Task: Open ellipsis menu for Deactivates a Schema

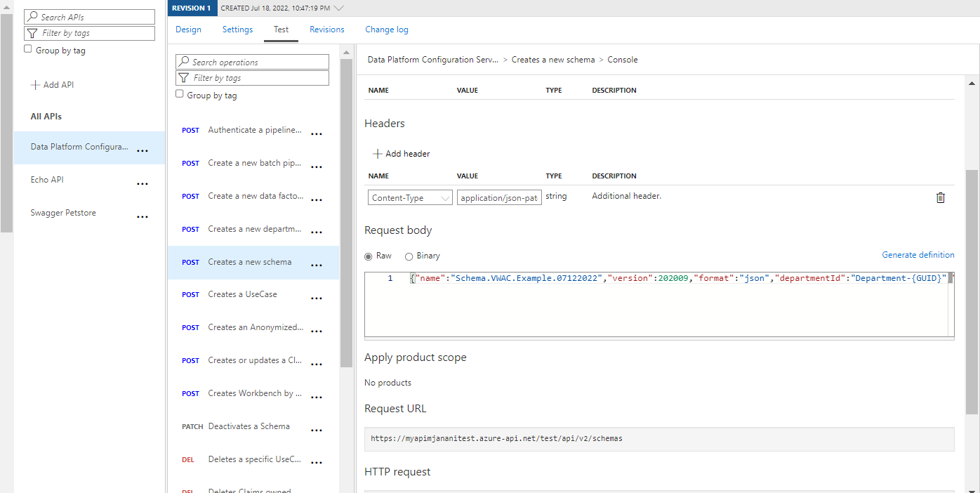Action: click(x=317, y=430)
